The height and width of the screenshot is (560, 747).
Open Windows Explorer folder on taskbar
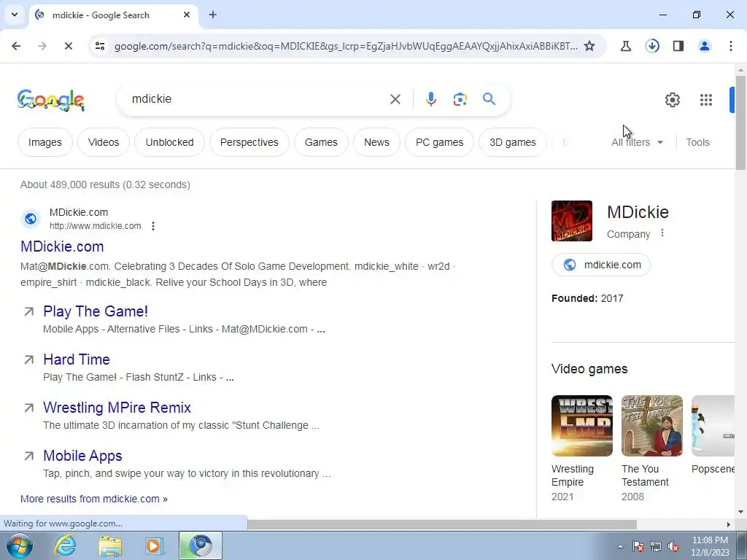pos(110,545)
